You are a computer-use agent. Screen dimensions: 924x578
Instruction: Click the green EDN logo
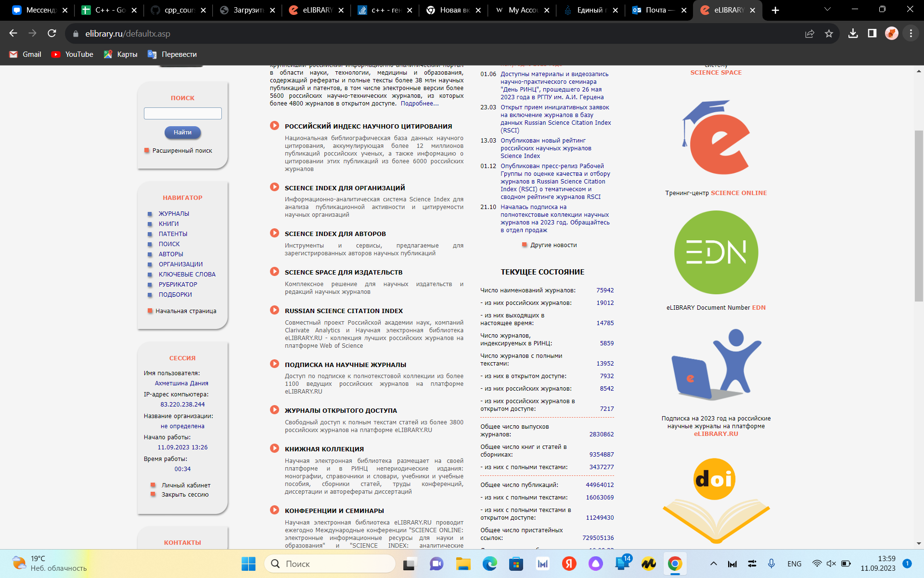(716, 252)
